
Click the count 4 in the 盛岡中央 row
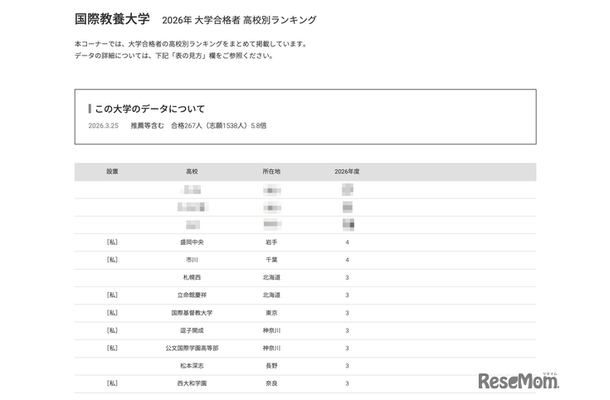(347, 242)
